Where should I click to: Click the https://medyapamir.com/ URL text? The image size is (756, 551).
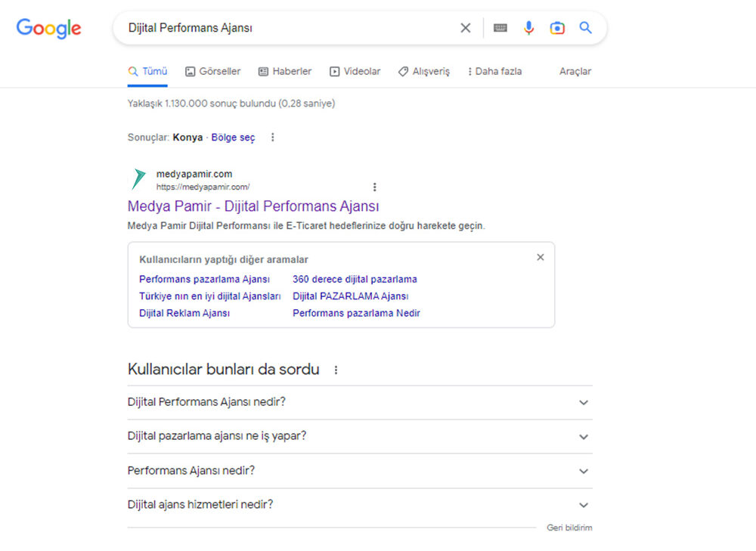(x=203, y=187)
